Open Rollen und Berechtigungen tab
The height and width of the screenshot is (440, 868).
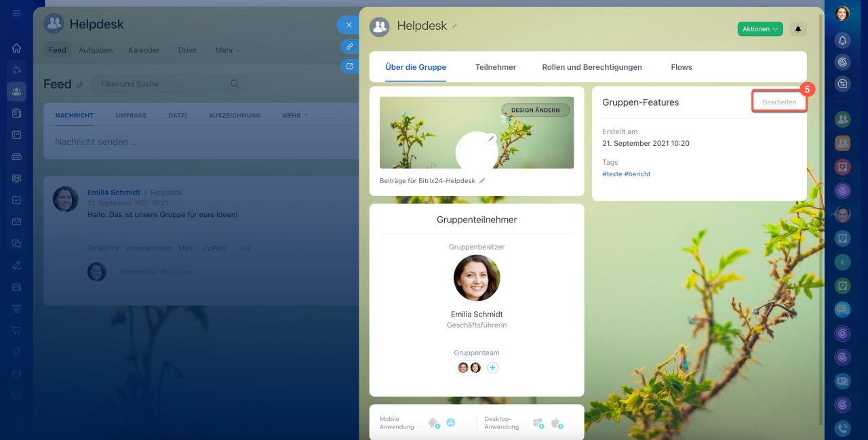pyautogui.click(x=592, y=67)
